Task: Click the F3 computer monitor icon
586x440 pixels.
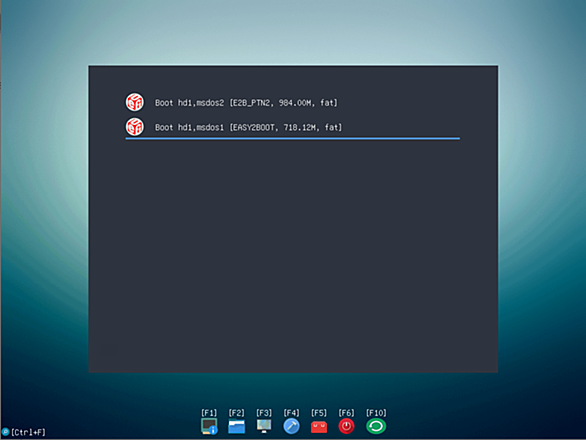Action: click(264, 426)
